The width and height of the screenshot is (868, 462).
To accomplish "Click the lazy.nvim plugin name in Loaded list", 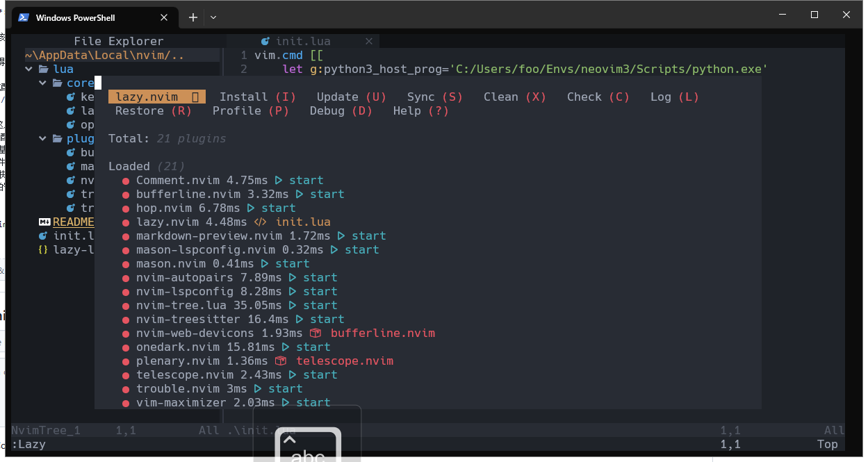I will [x=167, y=222].
